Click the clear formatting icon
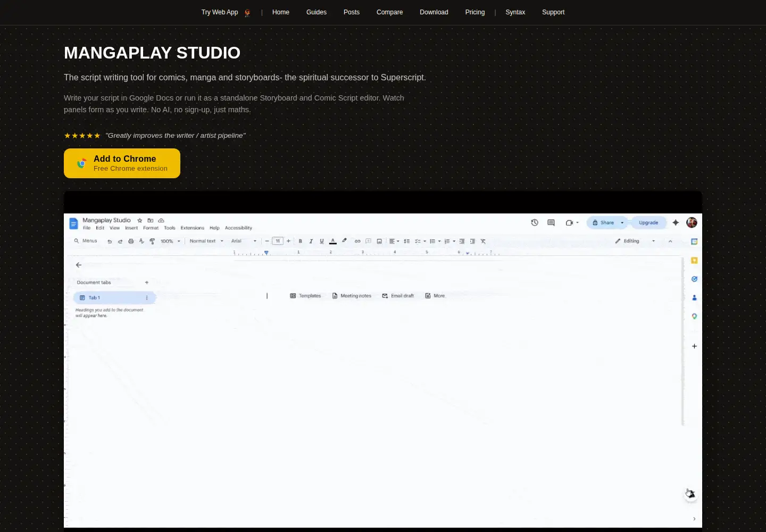The width and height of the screenshot is (766, 532). 483,241
